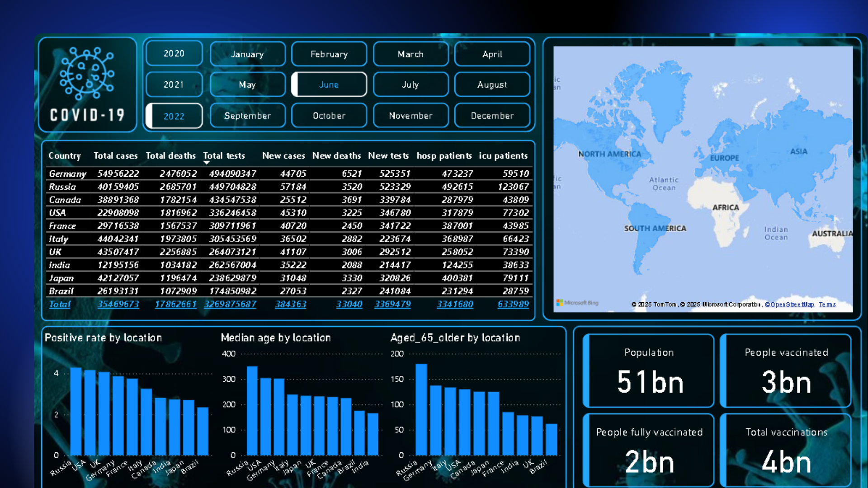The height and width of the screenshot is (488, 868).
Task: Open the OpenStreetMap link on map
Action: (789, 305)
